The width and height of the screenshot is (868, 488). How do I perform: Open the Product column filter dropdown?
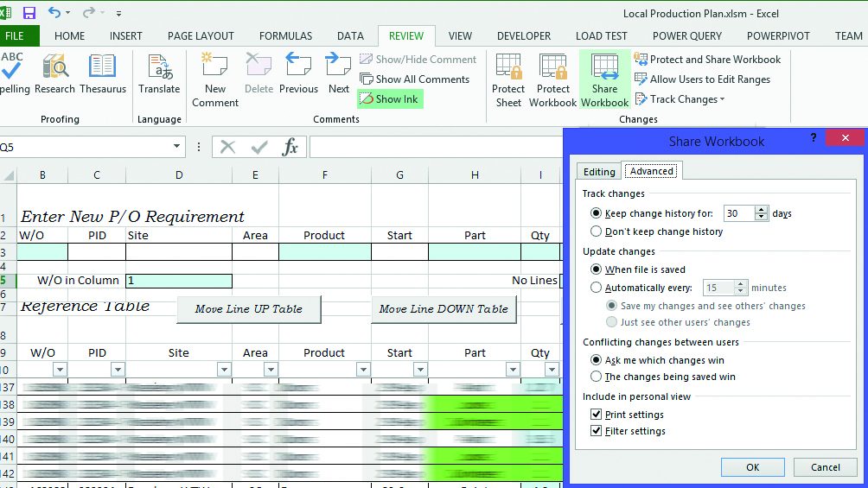(x=363, y=369)
